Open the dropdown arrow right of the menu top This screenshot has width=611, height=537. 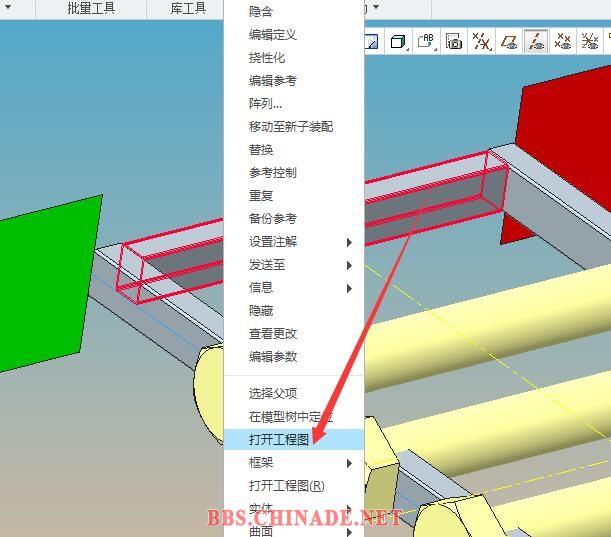pos(376,7)
